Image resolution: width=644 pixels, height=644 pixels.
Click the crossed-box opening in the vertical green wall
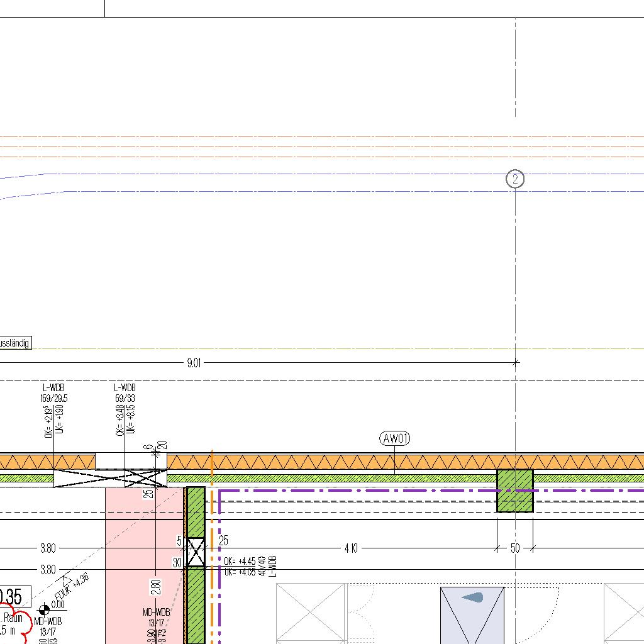pyautogui.click(x=196, y=552)
